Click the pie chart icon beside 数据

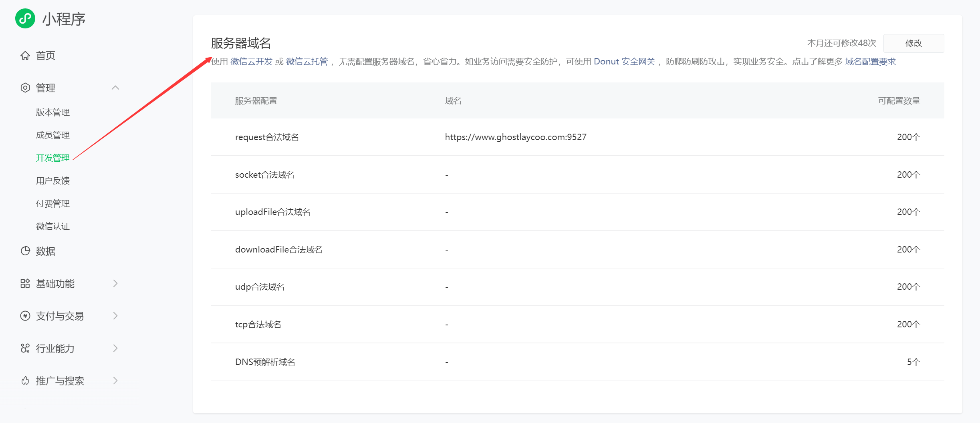pos(25,251)
